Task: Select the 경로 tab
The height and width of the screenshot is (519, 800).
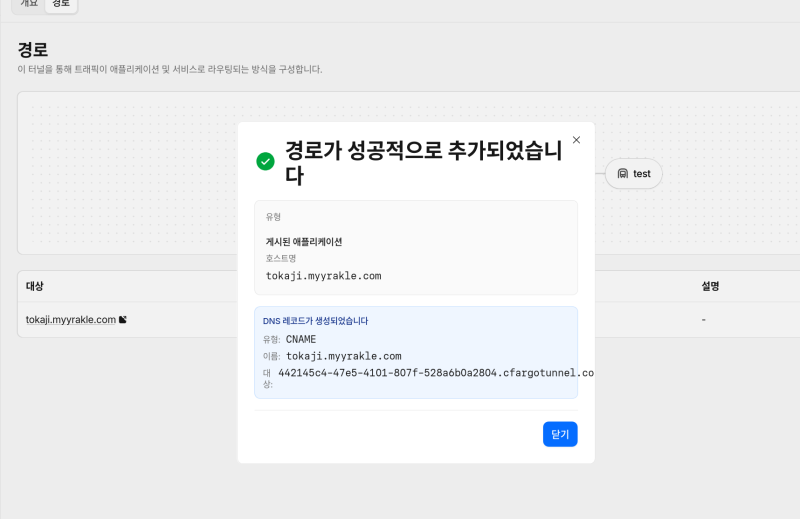Action: [x=61, y=4]
